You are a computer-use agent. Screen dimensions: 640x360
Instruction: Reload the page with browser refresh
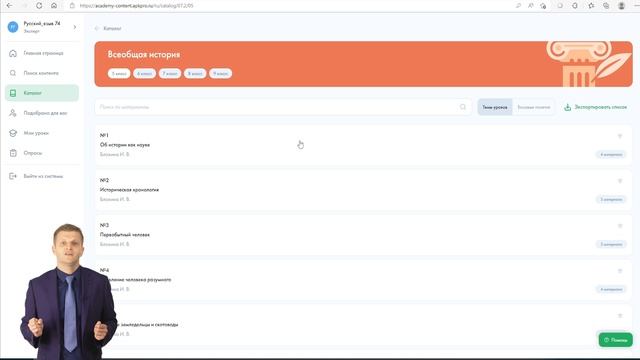click(x=39, y=6)
